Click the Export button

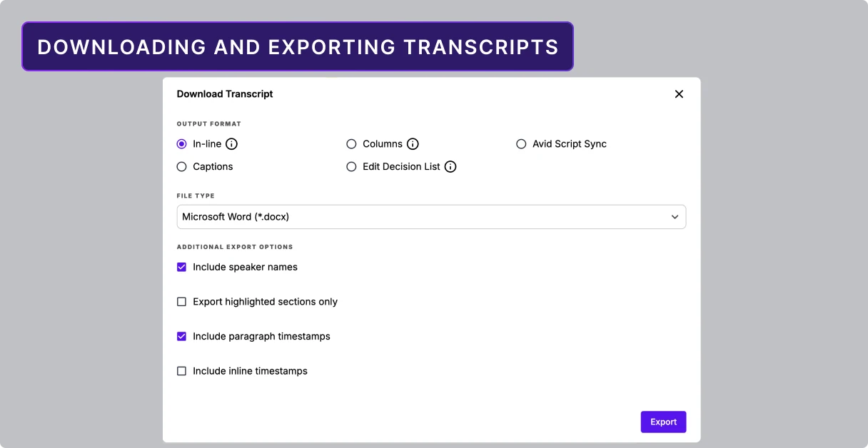click(x=663, y=422)
